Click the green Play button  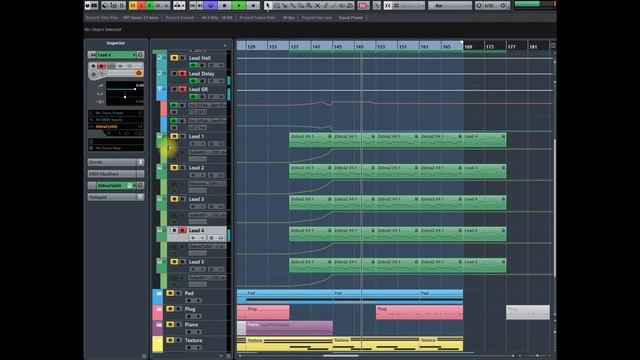(x=238, y=5)
